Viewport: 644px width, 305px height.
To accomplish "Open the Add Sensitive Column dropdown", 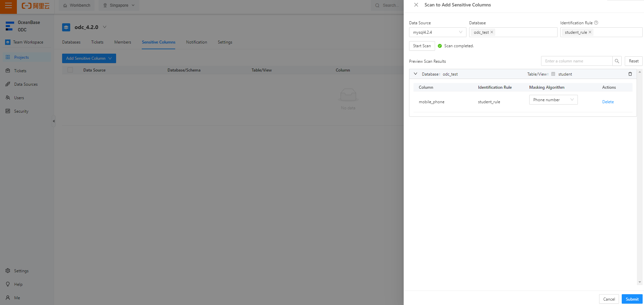I will click(x=89, y=58).
